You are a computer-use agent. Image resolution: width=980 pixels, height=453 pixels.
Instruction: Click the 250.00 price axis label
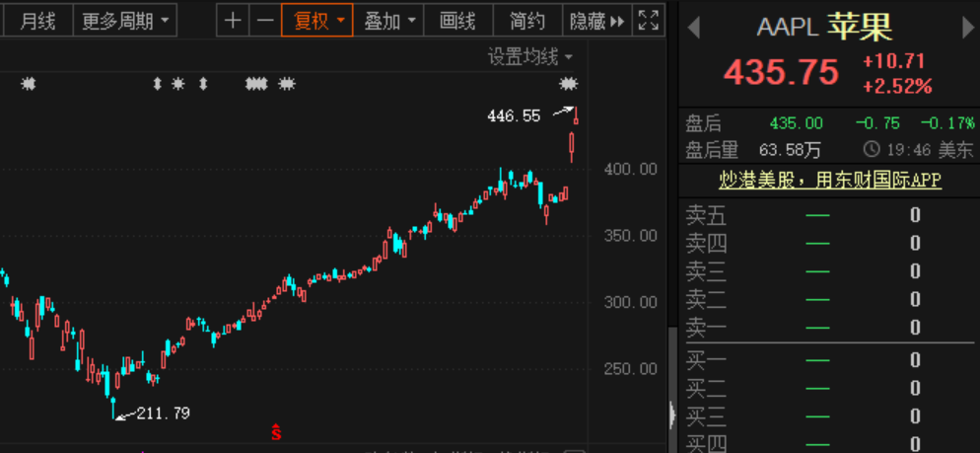631,368
